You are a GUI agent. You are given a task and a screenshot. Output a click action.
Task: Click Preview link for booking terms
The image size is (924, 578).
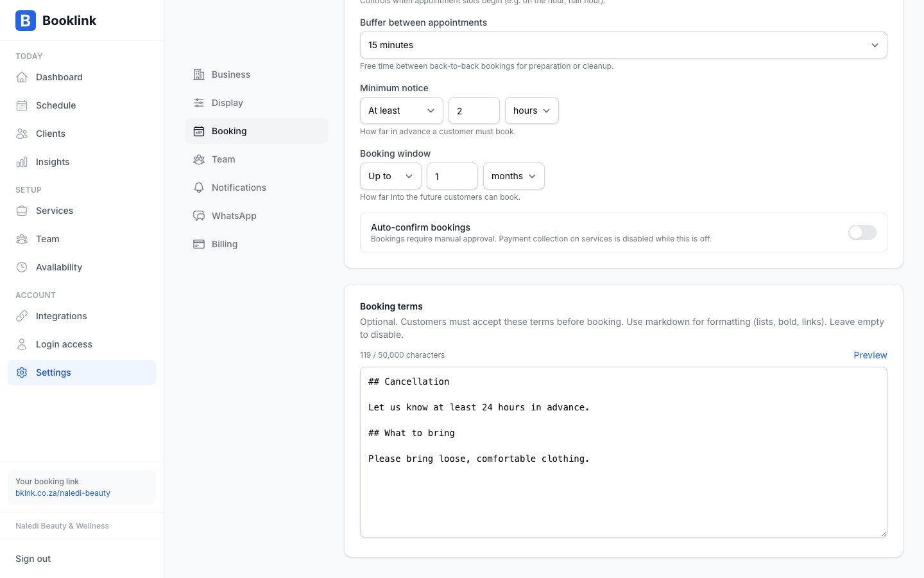870,355
